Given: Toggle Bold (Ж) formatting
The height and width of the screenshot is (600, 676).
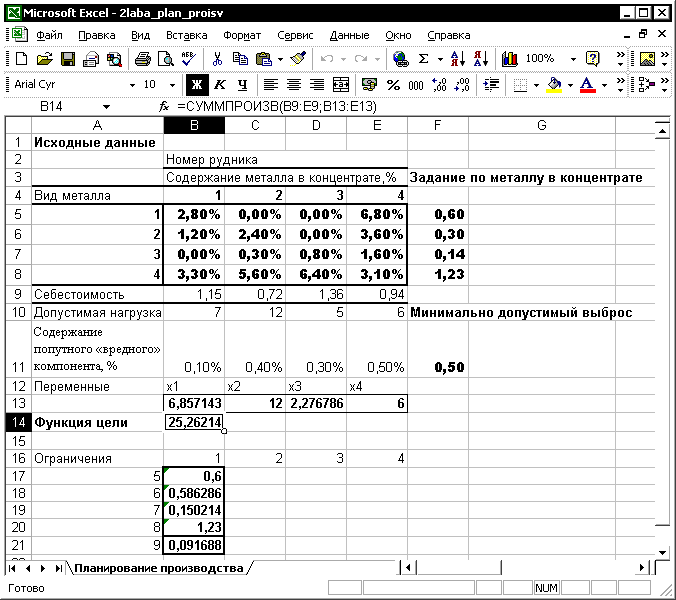Looking at the screenshot, I should 197,85.
